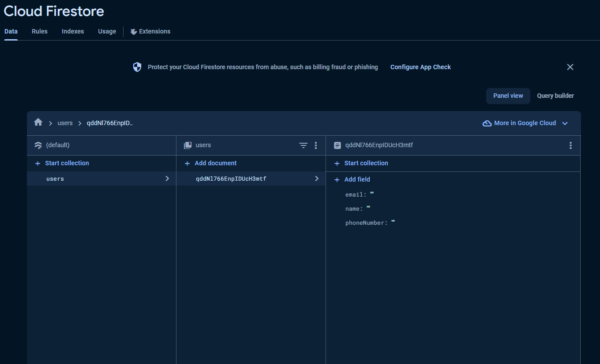Select document qddNl766EnpIDUcH3mtf in list

tap(251, 178)
